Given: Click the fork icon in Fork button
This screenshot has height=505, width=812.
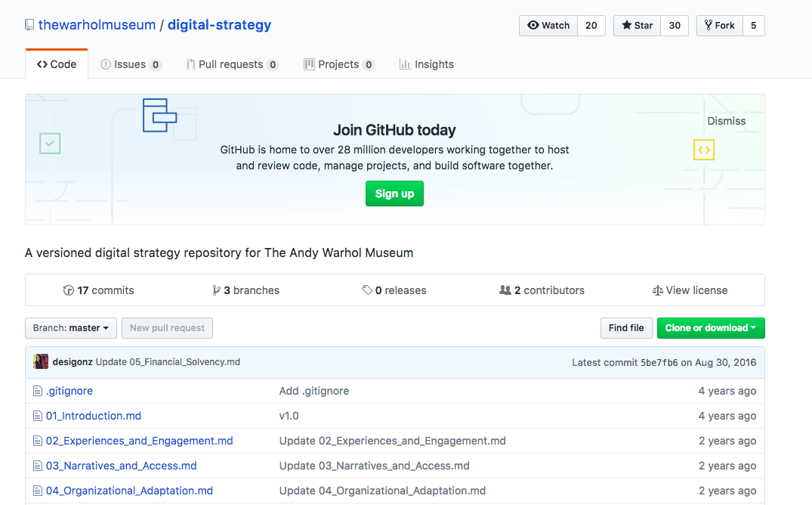Looking at the screenshot, I should (709, 25).
